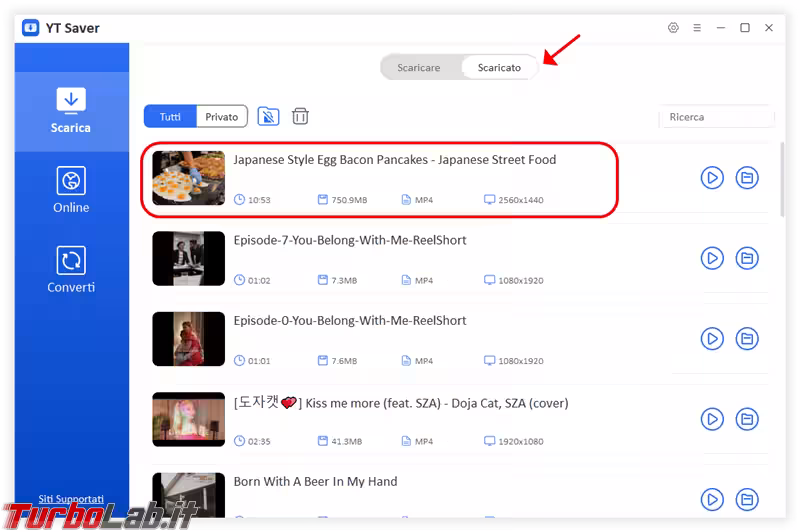The image size is (800, 532).
Task: Select the Privato filter
Action: coord(221,117)
